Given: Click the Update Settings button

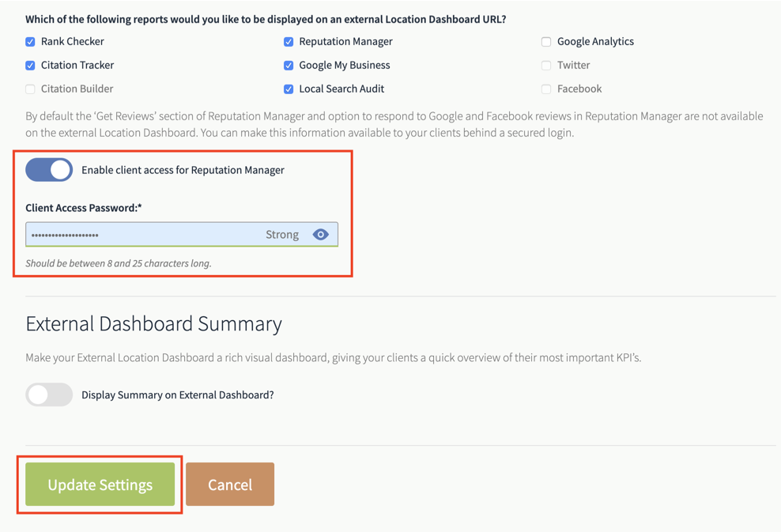Looking at the screenshot, I should pyautogui.click(x=100, y=485).
